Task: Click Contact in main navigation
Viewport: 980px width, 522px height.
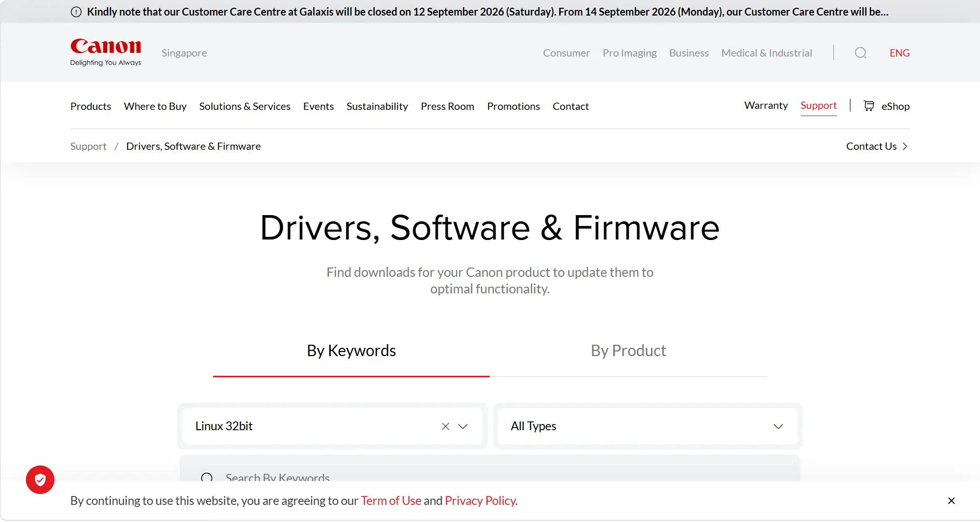Action: (571, 106)
